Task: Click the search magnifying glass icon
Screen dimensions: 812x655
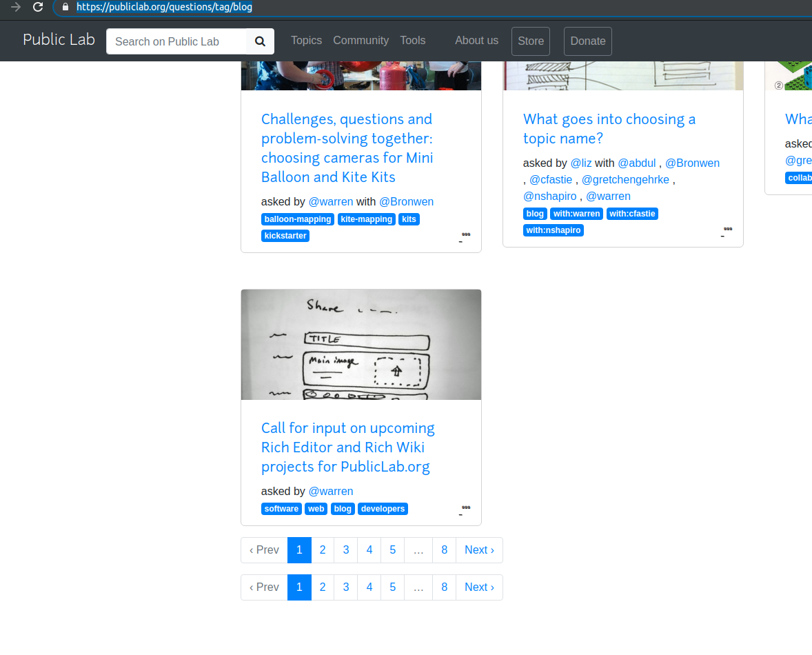Action: tap(260, 41)
